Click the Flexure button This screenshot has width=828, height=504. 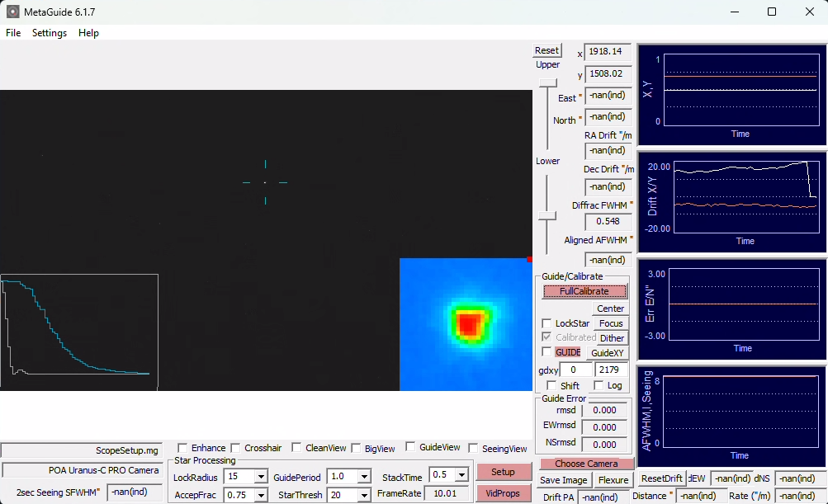[613, 480]
